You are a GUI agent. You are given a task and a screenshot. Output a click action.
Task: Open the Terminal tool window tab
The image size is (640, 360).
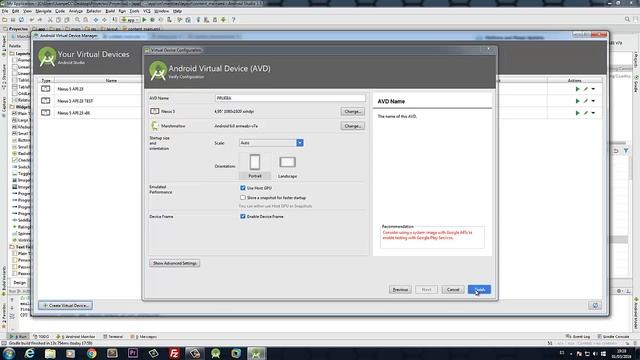tap(113, 336)
